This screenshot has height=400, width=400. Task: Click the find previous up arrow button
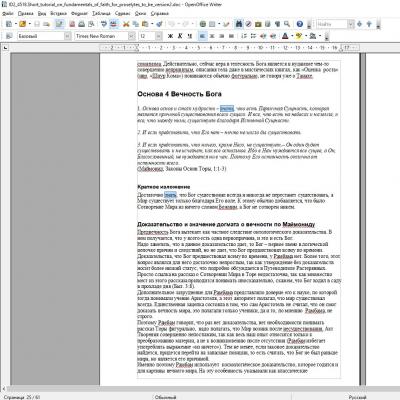(369, 24)
